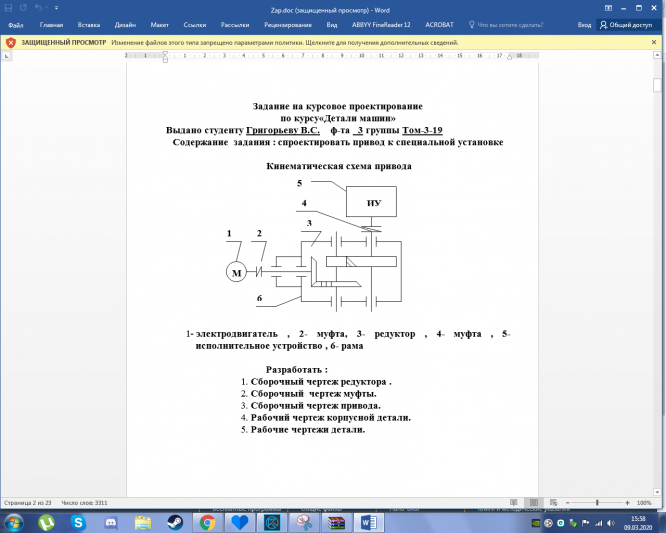Click the NVIDIA tray icon
Image resolution: width=666 pixels, height=533 pixels.
click(536, 523)
